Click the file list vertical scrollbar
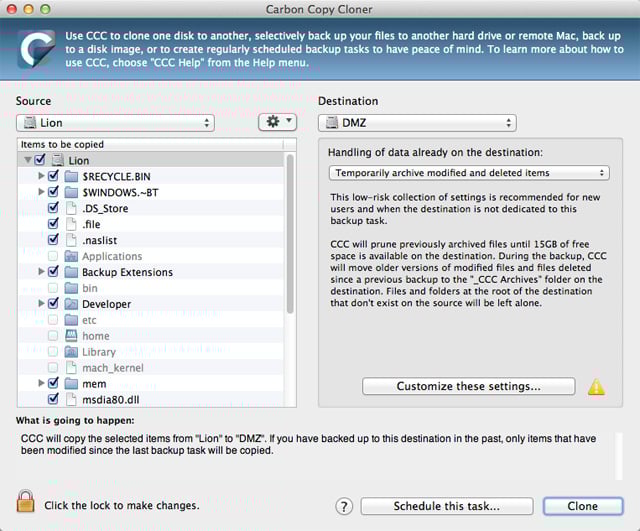 pos(290,234)
